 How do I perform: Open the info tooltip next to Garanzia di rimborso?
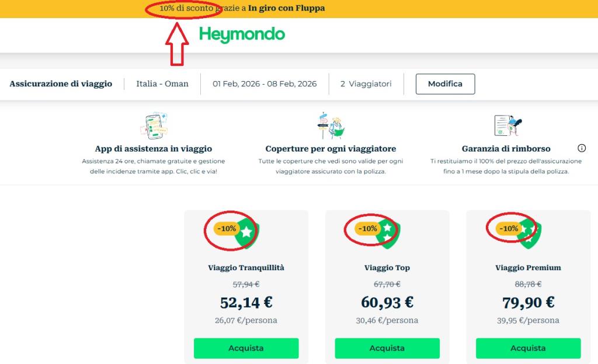click(x=582, y=148)
